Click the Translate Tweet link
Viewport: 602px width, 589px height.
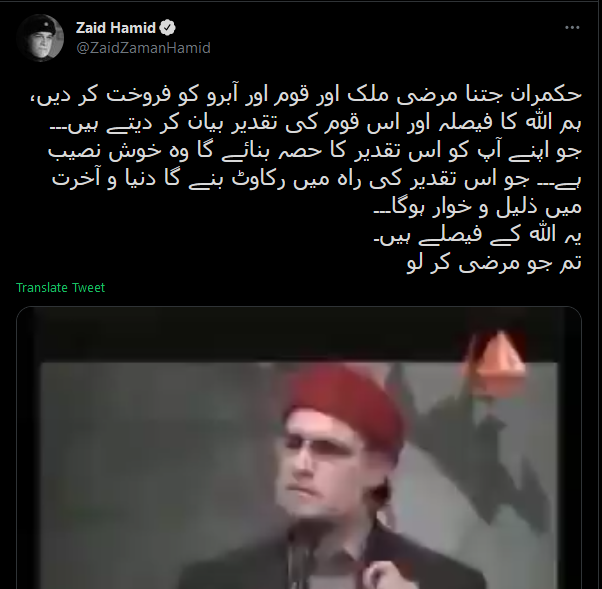click(60, 288)
